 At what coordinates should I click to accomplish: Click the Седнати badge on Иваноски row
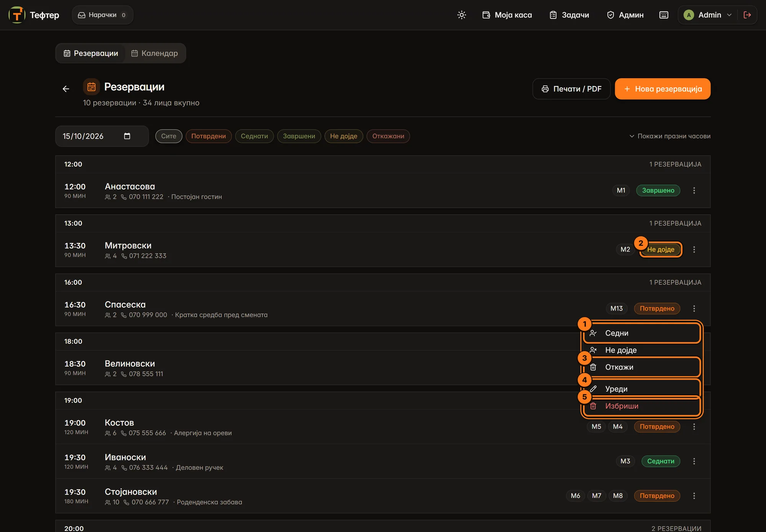tap(661, 461)
